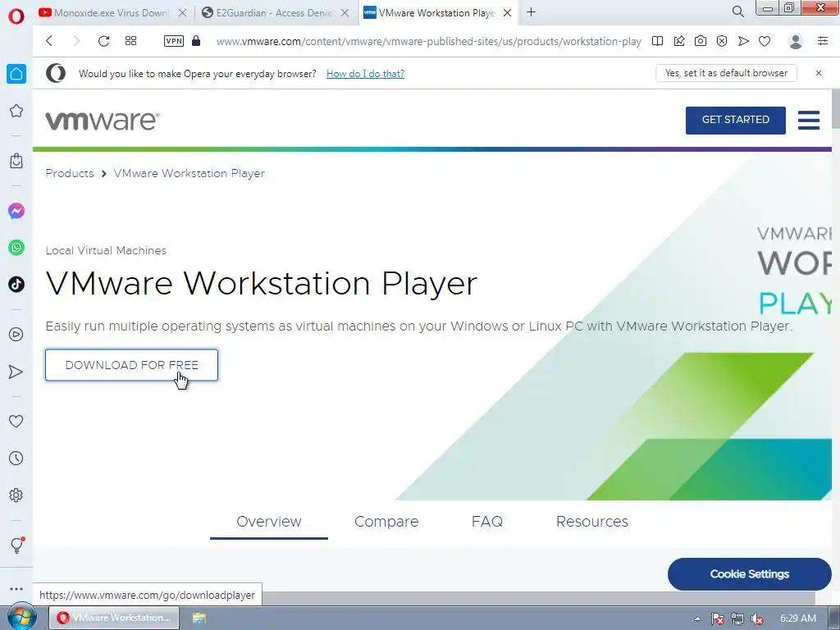Open sidebar heart bookmarks panel
The height and width of the screenshot is (630, 840).
(16, 421)
